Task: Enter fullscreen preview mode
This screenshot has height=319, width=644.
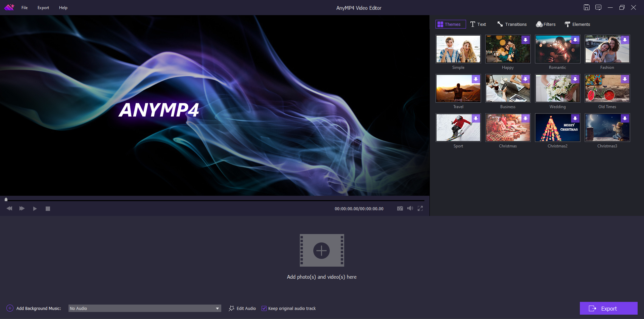Action: [420, 209]
